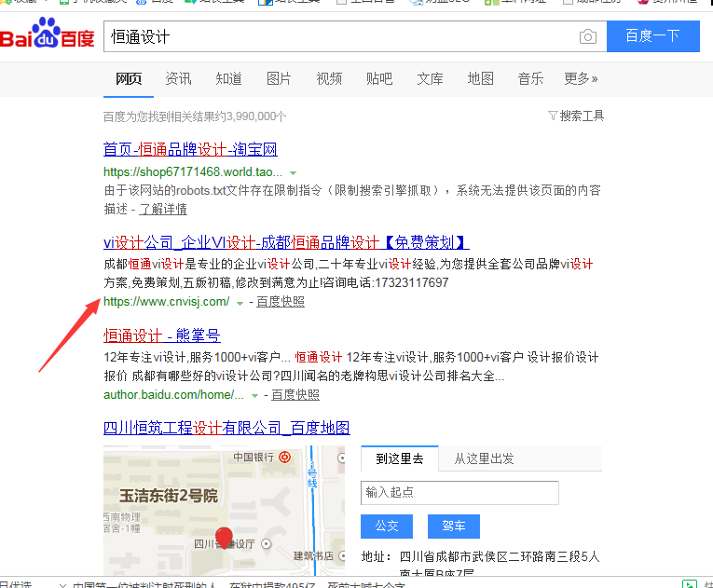Screen dimensions: 713x588
Task: Click the 驾车 route button
Action: point(453,526)
